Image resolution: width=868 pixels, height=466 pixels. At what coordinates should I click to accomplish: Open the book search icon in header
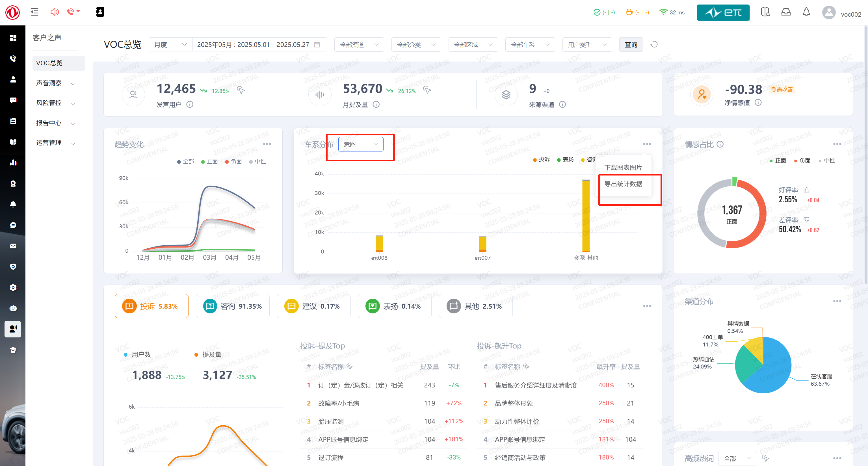[765, 12]
